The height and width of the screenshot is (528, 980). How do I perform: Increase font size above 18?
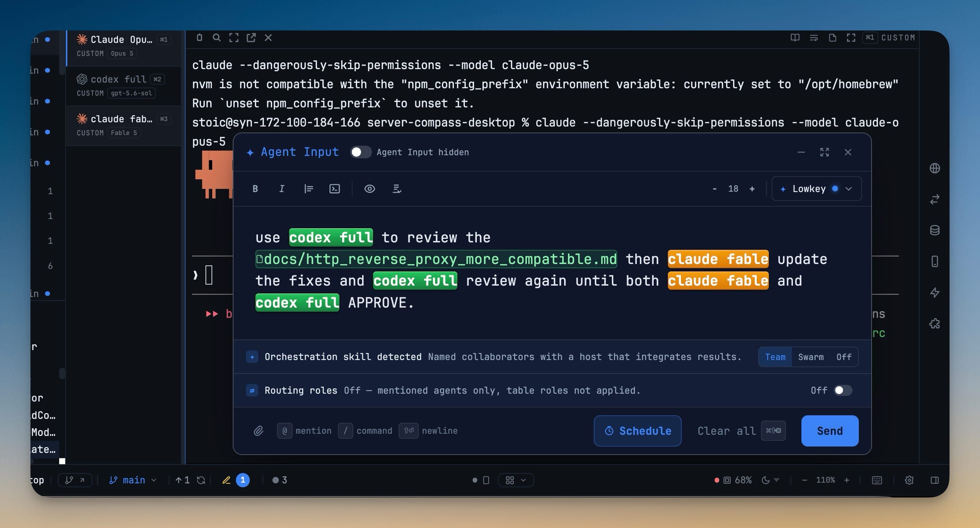coord(752,189)
